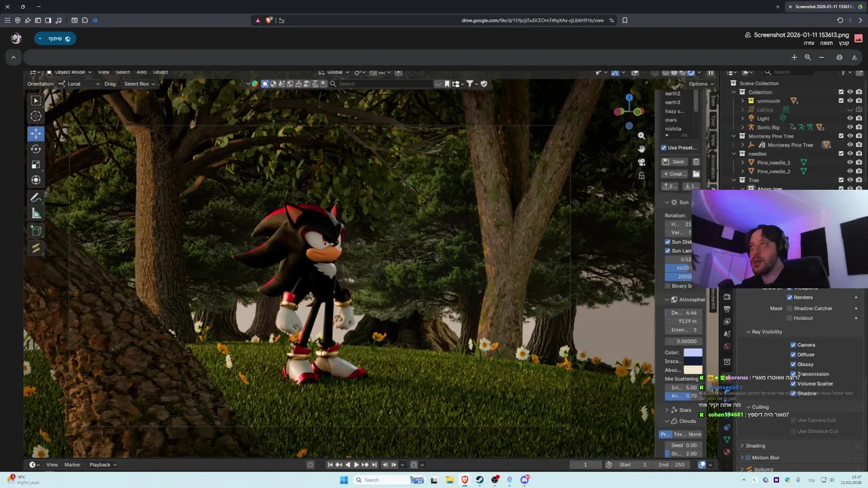Open the View menu in the 3D viewport header
This screenshot has height=488, width=868.
[x=104, y=72]
